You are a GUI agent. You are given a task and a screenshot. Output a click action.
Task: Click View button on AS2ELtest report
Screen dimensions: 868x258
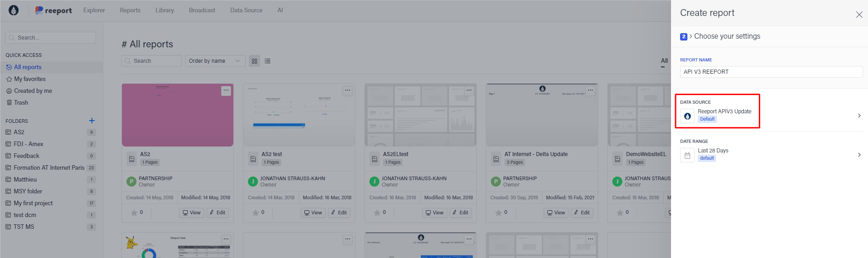tap(434, 212)
